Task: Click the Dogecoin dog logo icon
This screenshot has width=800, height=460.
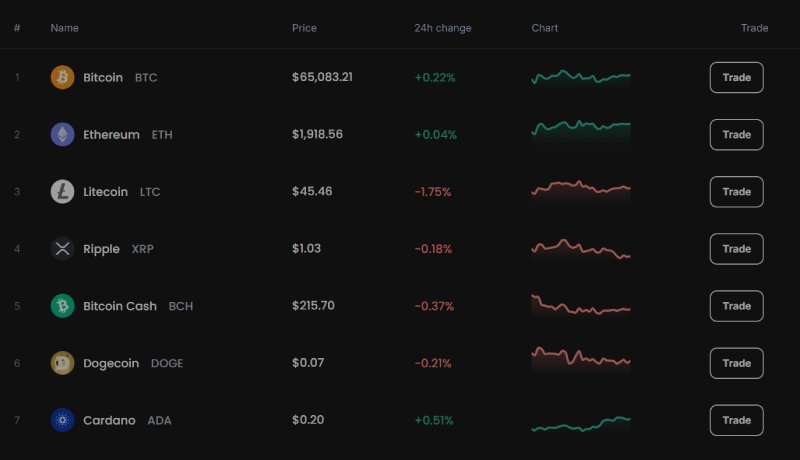Action: coord(62,363)
